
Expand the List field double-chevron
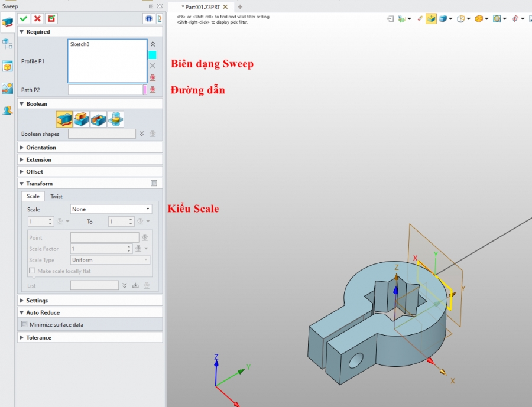coord(125,285)
